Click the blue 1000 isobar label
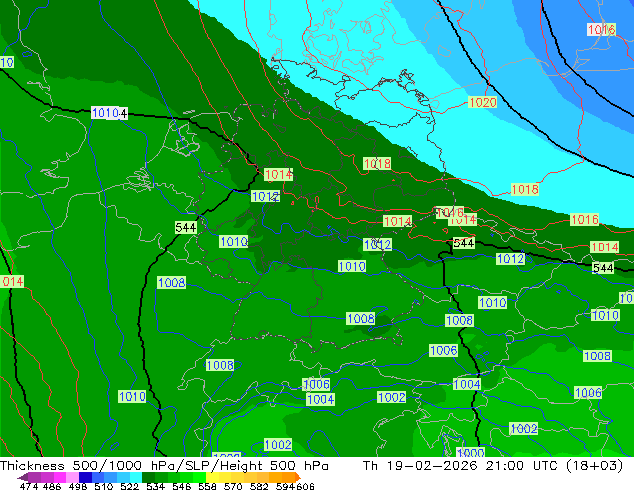The image size is (634, 490). pos(470,453)
